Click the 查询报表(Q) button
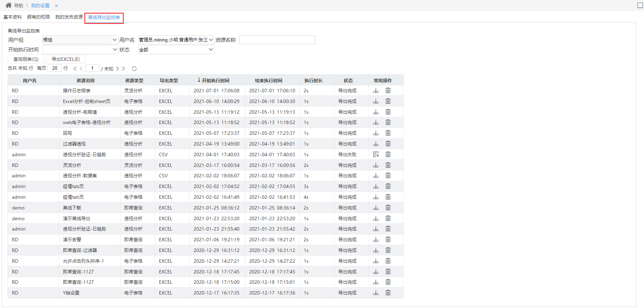Viewport: 644px width, 308px height. click(26, 59)
